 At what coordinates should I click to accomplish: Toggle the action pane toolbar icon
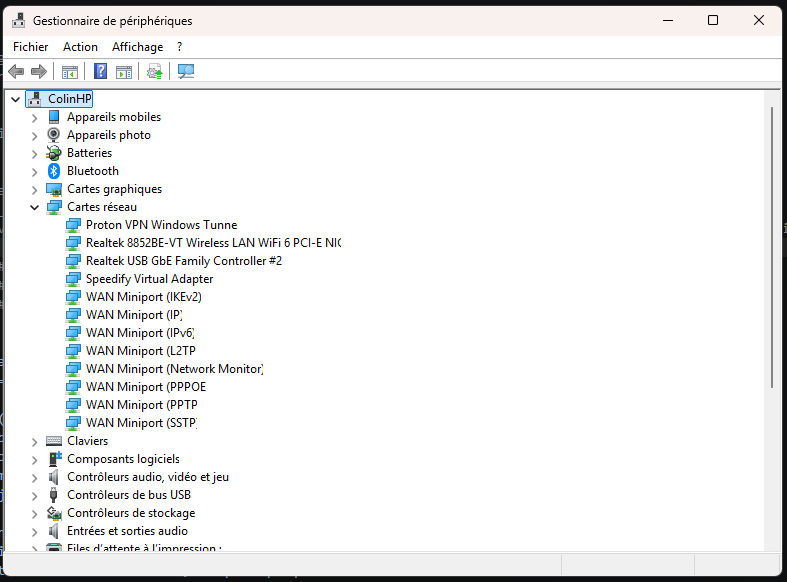pos(124,72)
